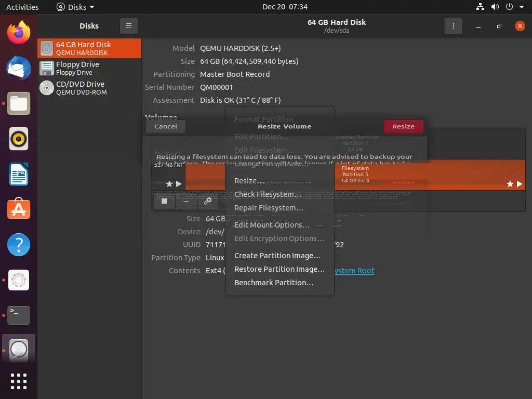
Task: Open the volume speaker tray icon
Action: (x=495, y=7)
